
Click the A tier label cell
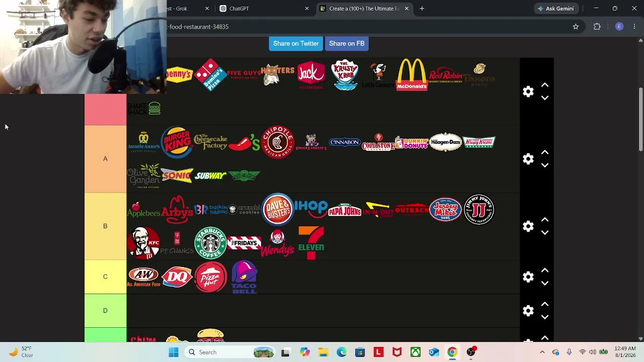(x=105, y=159)
